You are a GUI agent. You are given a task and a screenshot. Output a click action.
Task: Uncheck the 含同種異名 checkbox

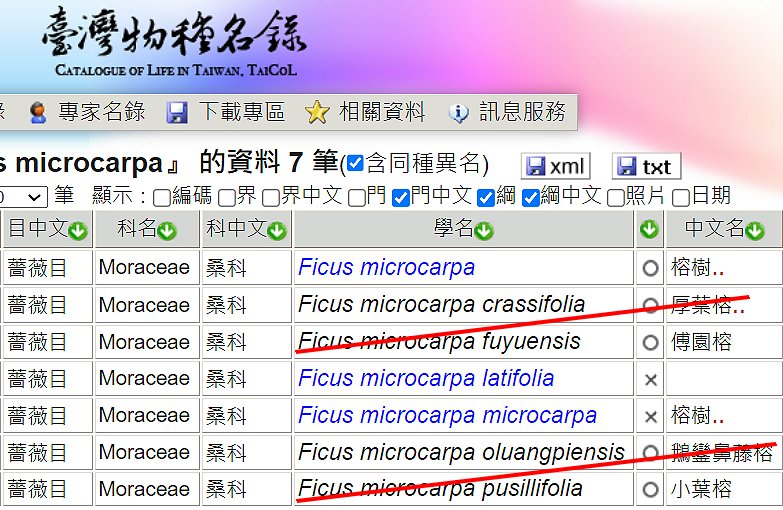[x=355, y=164]
